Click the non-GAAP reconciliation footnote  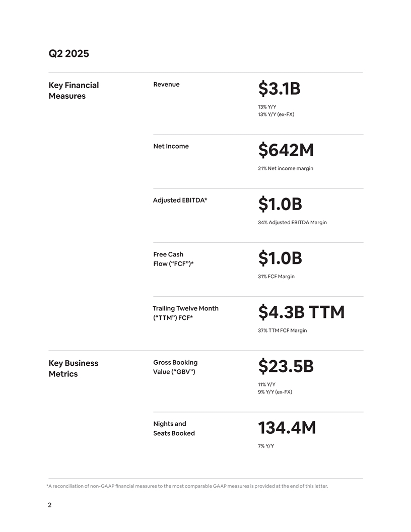point(187,486)
